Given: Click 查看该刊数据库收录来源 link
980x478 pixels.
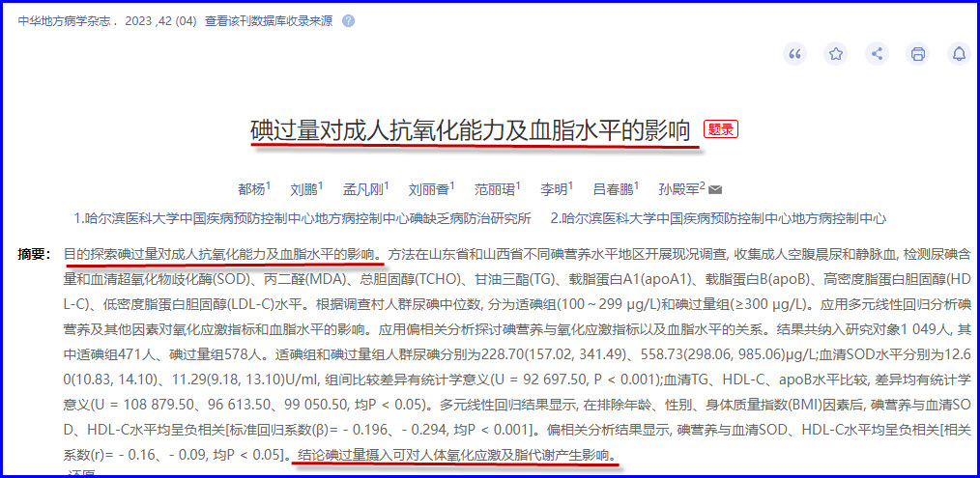Looking at the screenshot, I should pyautogui.click(x=269, y=20).
